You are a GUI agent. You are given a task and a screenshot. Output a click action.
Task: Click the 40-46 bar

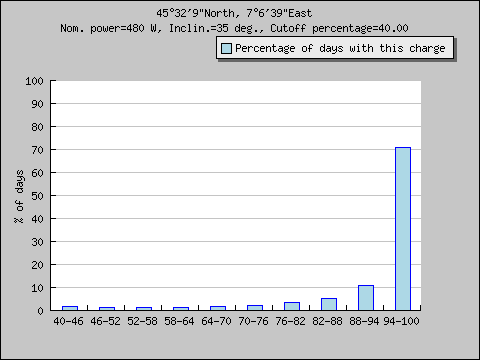point(70,308)
